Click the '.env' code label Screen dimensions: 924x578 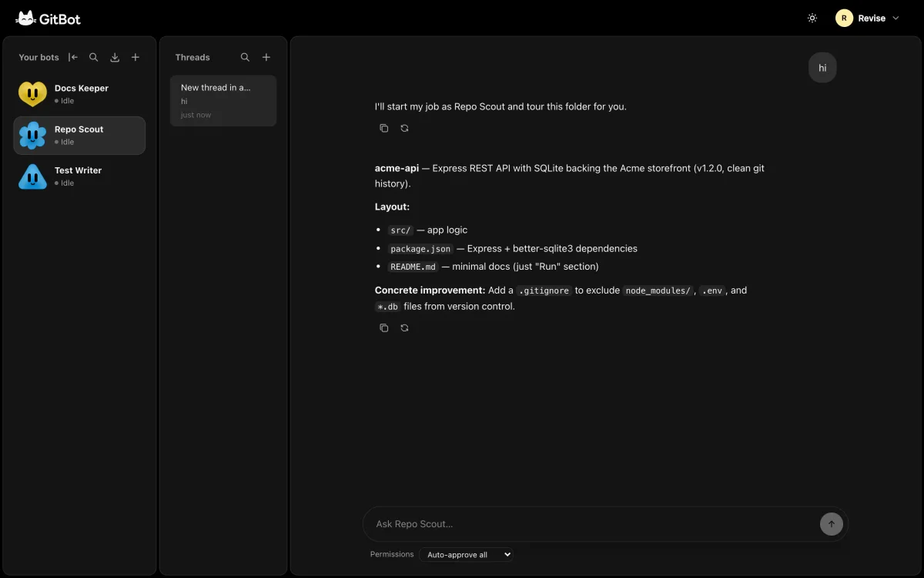713,291
